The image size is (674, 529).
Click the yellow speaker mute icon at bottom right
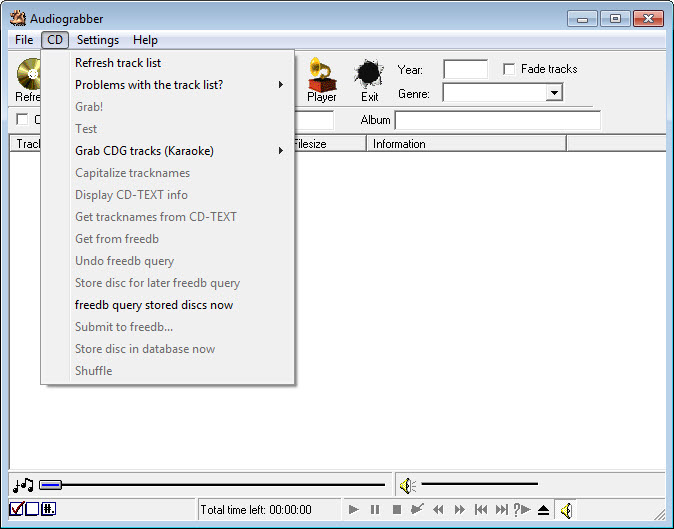[x=566, y=510]
